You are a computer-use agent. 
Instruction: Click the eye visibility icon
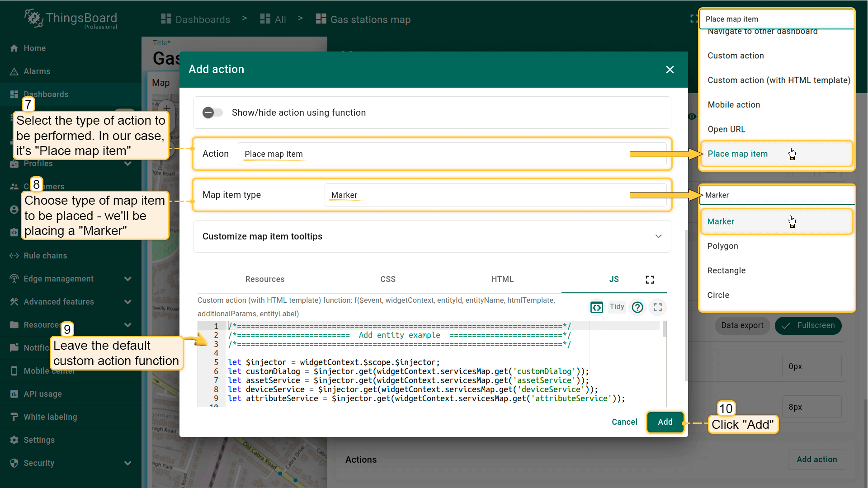[692, 117]
